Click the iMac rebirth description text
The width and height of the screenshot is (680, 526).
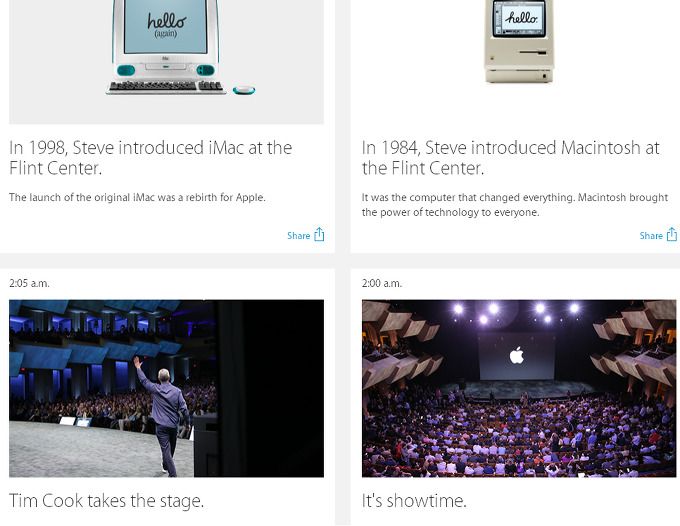click(x=137, y=197)
